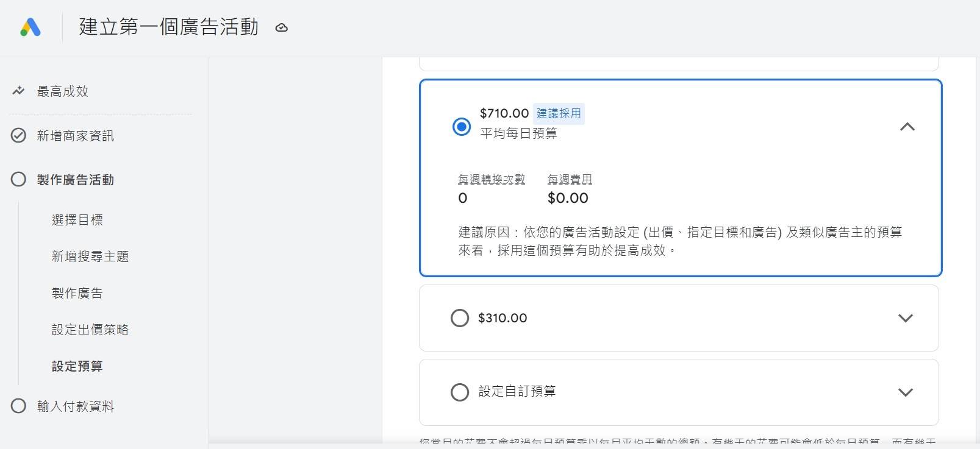Open the 設定預算 step
Screen dimensions: 980x449
pos(77,366)
